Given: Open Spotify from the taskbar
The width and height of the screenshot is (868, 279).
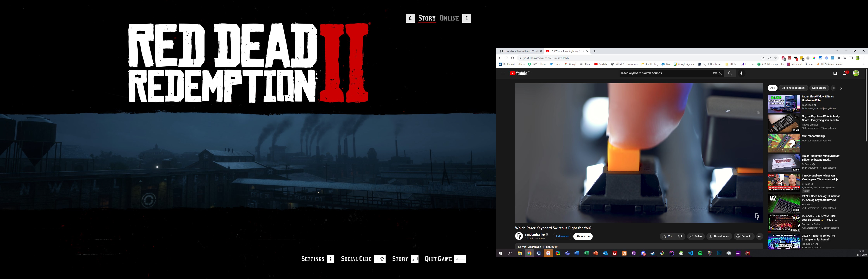Looking at the screenshot, I should 700,253.
